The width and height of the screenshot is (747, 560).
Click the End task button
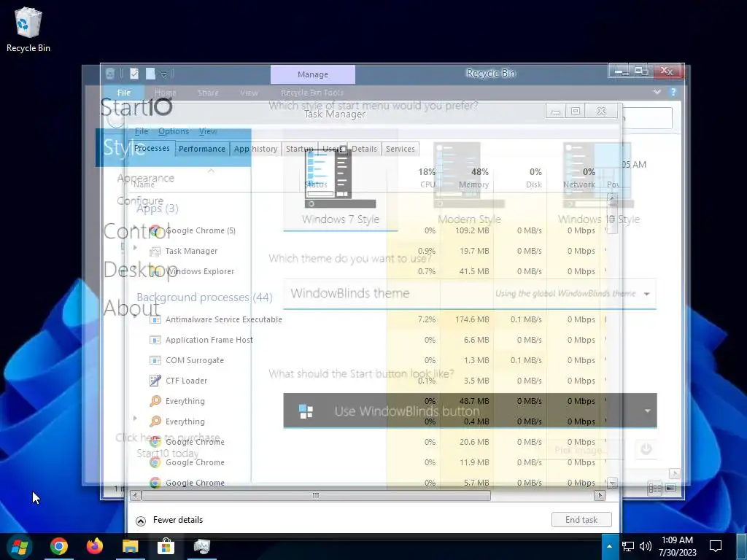(581, 519)
